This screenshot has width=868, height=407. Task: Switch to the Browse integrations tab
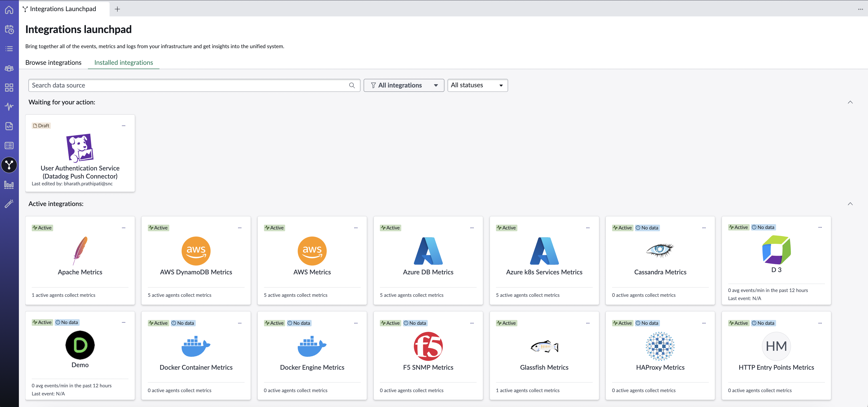[53, 63]
